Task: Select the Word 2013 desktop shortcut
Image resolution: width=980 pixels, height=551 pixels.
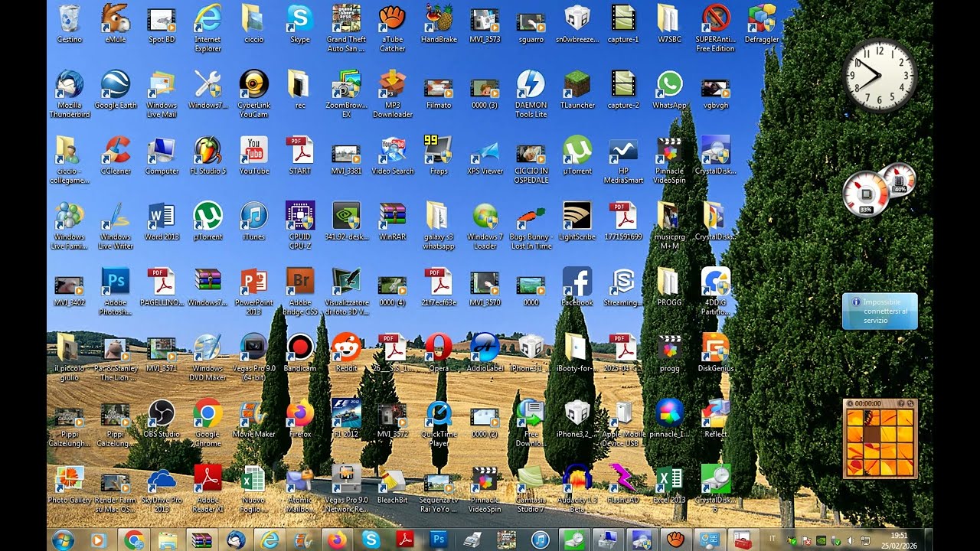Action: point(162,220)
